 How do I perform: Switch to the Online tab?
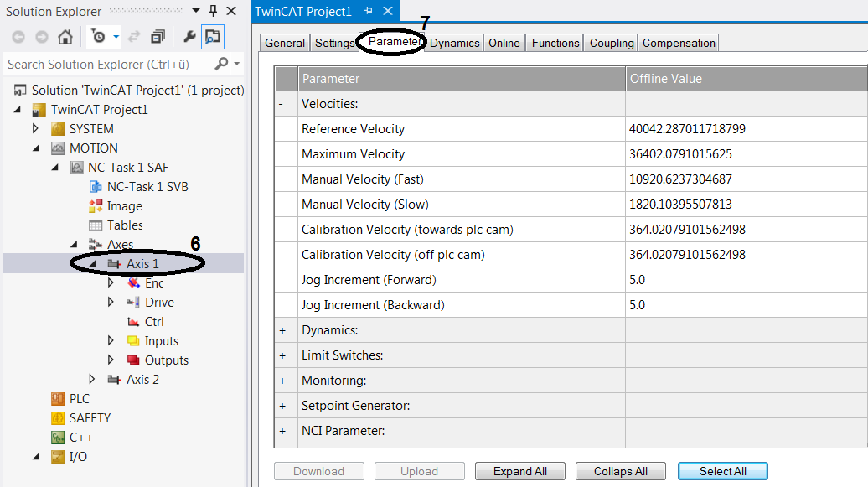pos(504,44)
